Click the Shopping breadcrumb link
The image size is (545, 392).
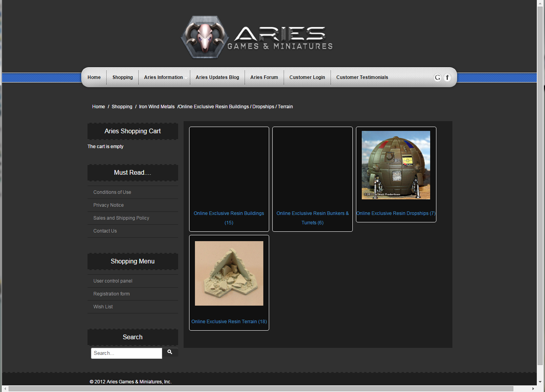pyautogui.click(x=122, y=107)
